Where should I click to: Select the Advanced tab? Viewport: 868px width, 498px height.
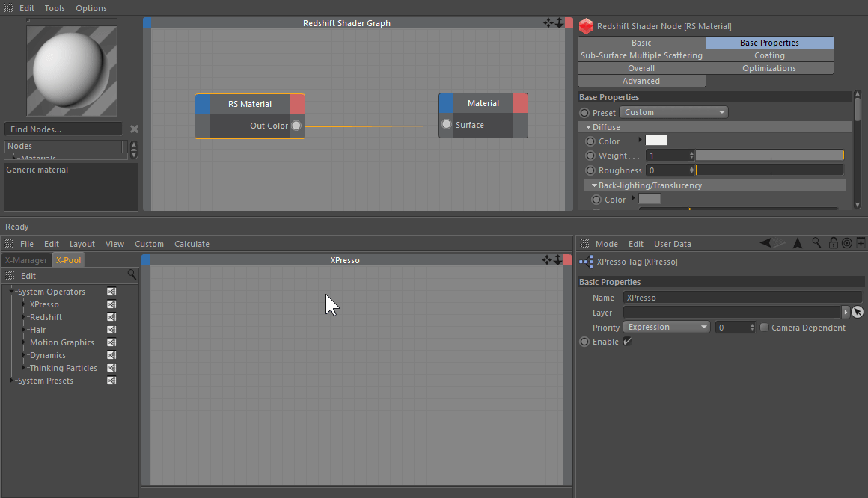point(641,81)
